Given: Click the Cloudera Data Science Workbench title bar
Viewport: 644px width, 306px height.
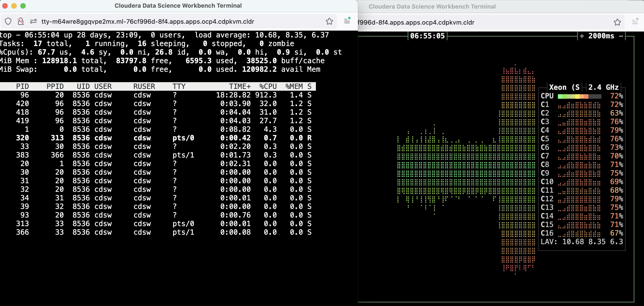Looking at the screenshot, I should 178,5.
